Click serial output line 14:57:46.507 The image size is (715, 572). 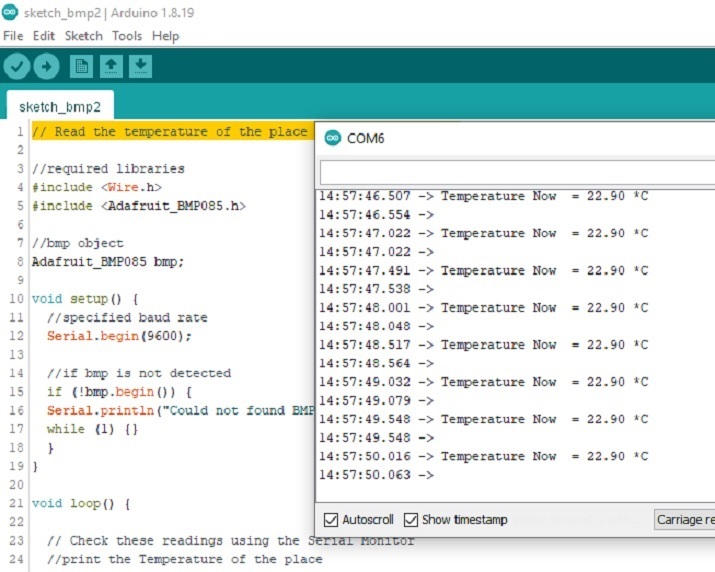tap(483, 196)
